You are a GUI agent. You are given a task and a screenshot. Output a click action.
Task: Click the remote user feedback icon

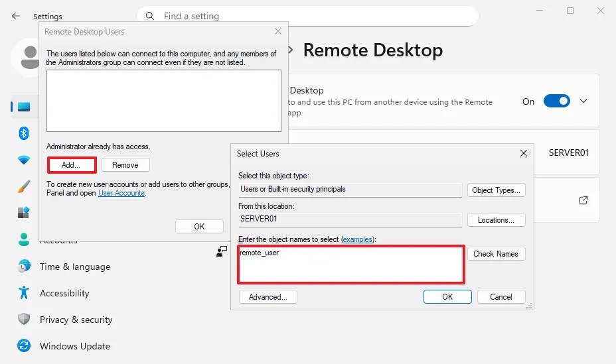[222, 251]
